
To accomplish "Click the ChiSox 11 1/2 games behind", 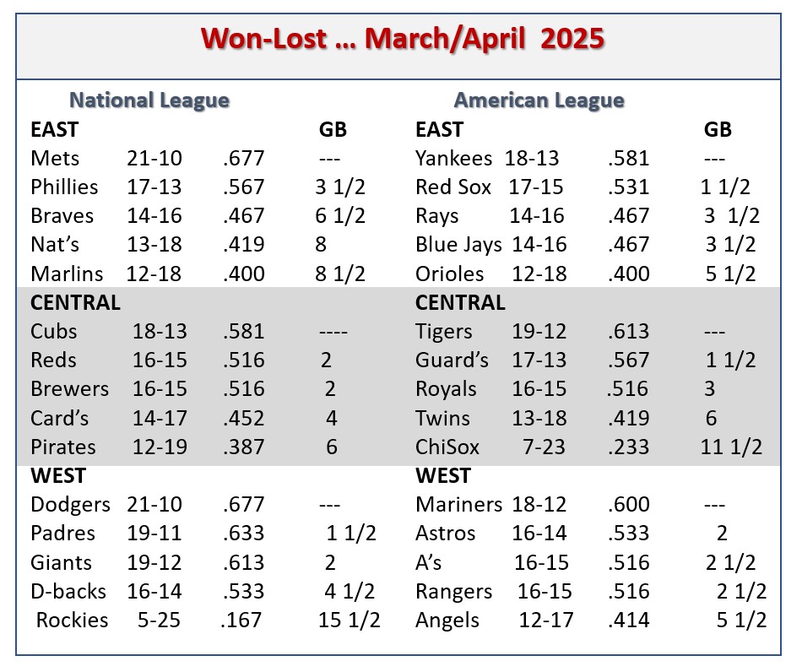I will [731, 447].
